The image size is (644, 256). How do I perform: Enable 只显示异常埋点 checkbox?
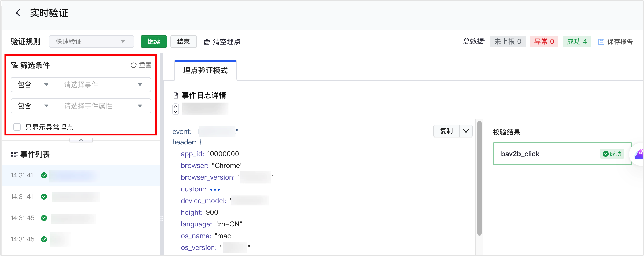point(17,127)
